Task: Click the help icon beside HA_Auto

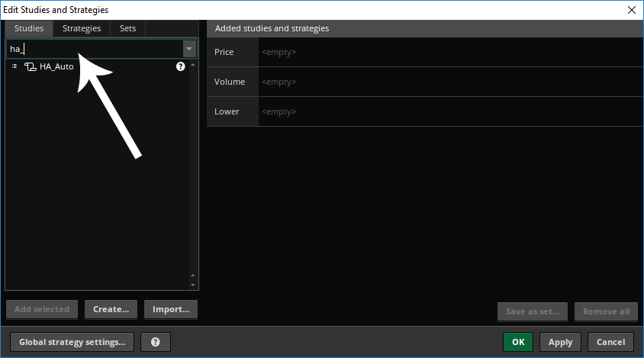Action: pyautogui.click(x=180, y=66)
